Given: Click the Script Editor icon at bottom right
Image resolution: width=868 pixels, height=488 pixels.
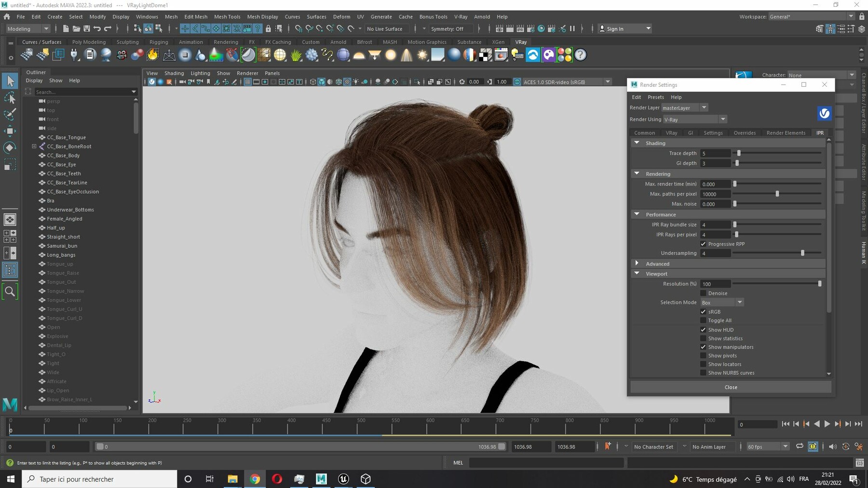Looking at the screenshot, I should pos(859,463).
